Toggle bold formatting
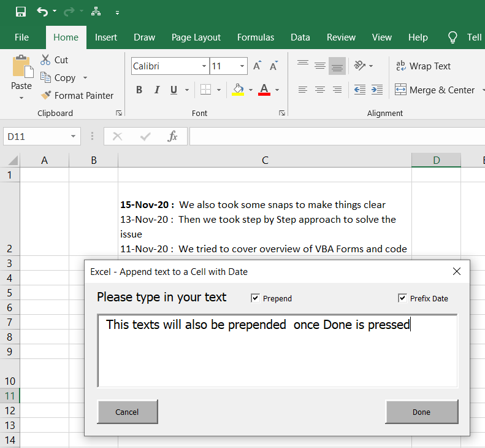 [x=139, y=90]
